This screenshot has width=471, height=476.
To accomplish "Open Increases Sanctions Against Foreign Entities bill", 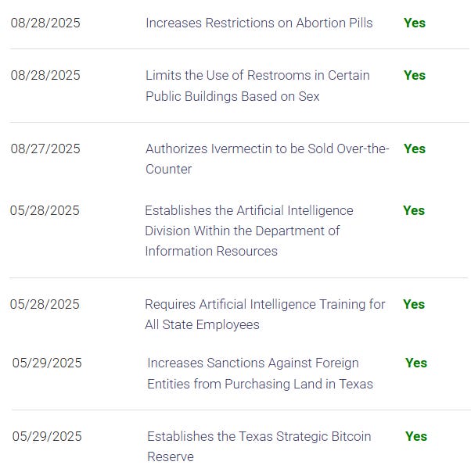I will 260,373.
